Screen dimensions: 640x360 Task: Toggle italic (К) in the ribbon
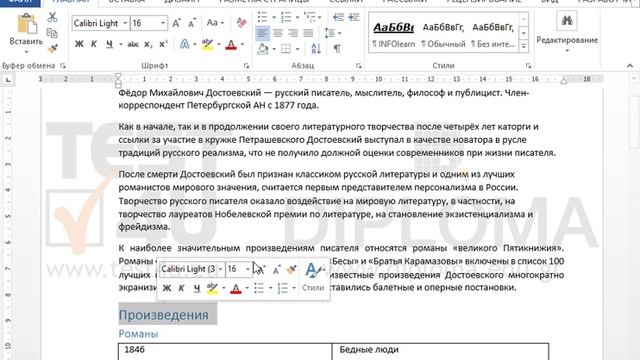93,44
